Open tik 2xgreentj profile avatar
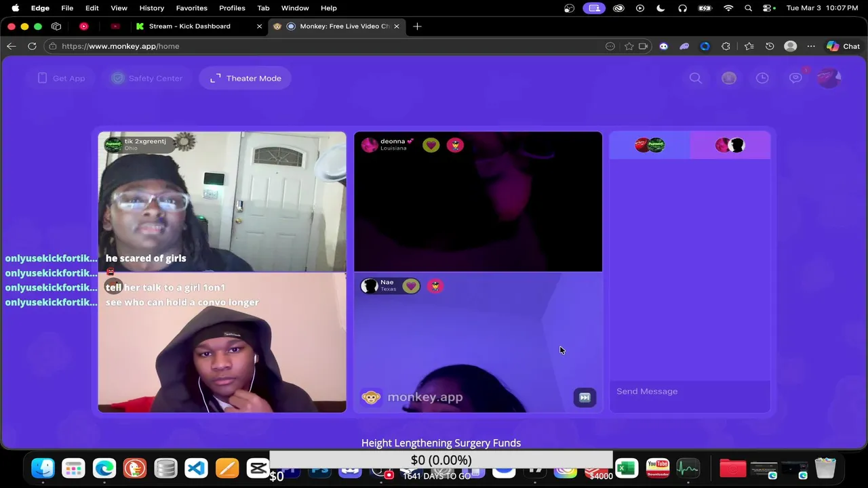 [x=113, y=145]
